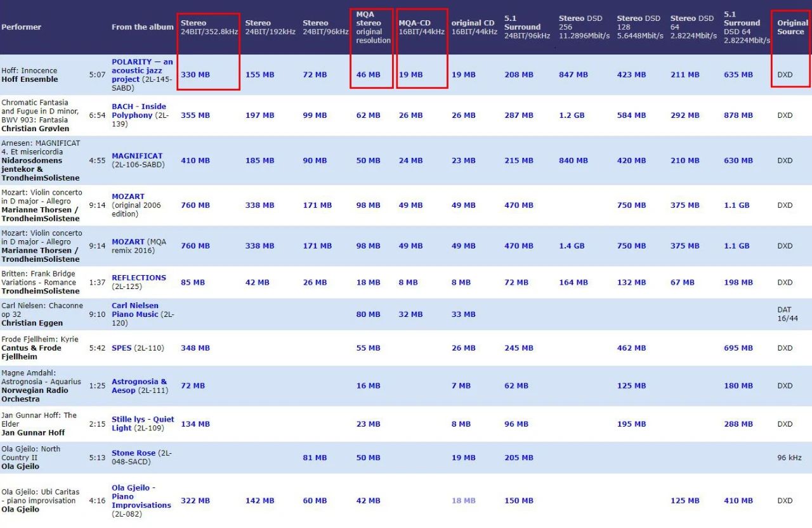Viewport: 812px width, 528px height.
Task: Click the faded 18 MB original CD link
Action: [x=463, y=501]
